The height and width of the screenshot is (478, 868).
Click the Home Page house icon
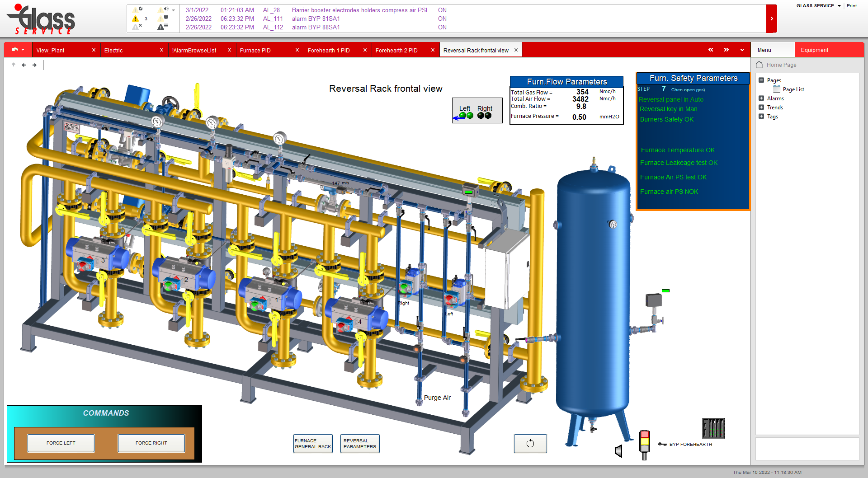pyautogui.click(x=759, y=65)
